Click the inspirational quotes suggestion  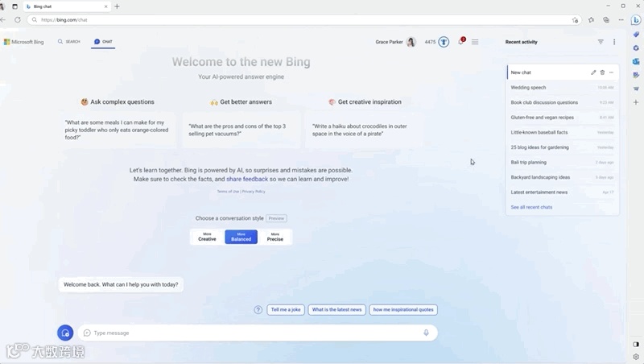click(403, 310)
